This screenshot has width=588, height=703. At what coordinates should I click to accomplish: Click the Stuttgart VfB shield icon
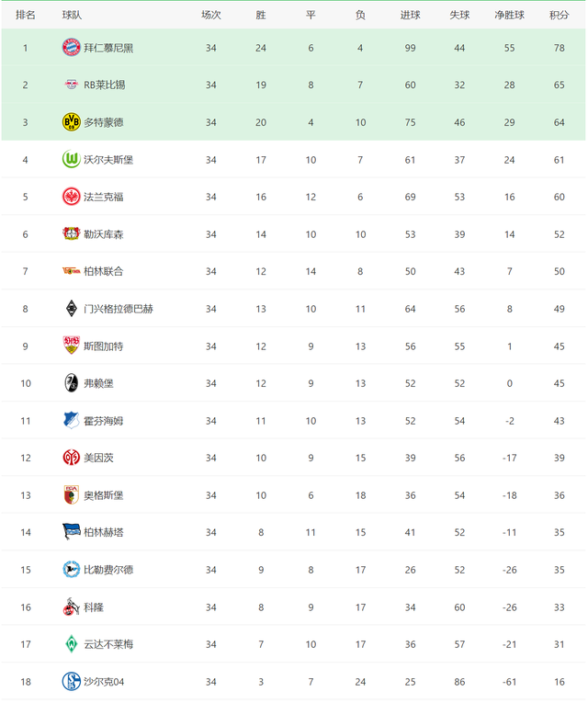click(x=71, y=346)
